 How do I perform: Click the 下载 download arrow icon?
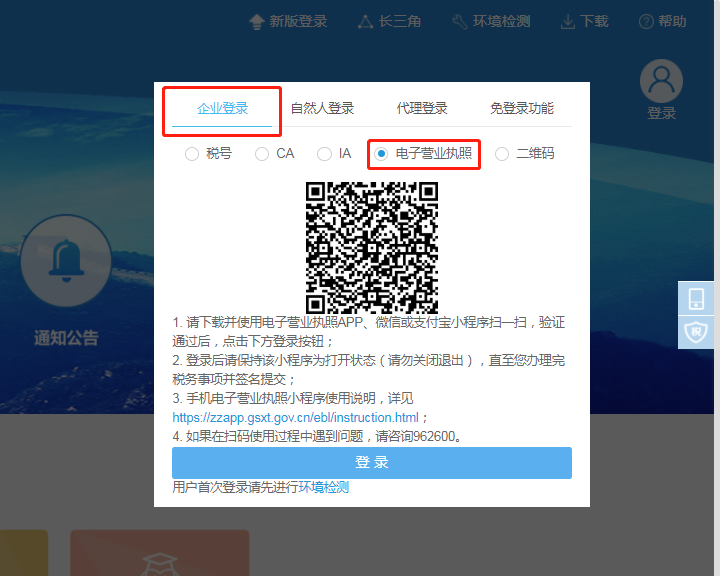point(568,22)
